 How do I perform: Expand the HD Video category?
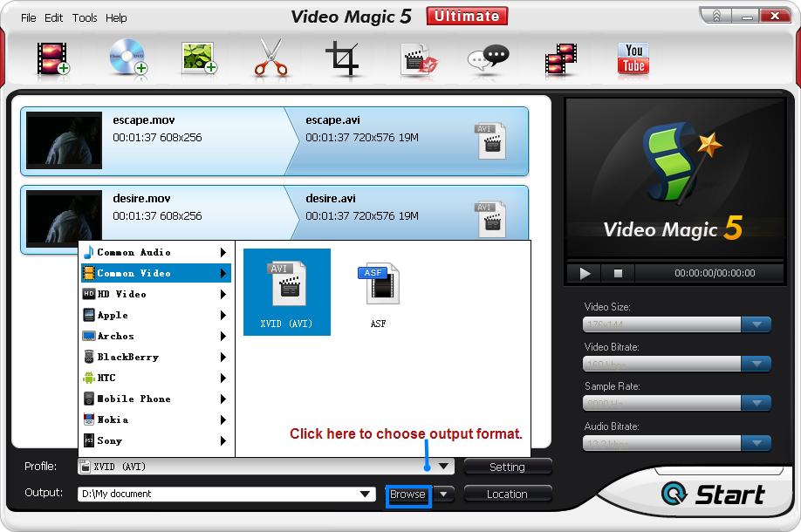(156, 294)
